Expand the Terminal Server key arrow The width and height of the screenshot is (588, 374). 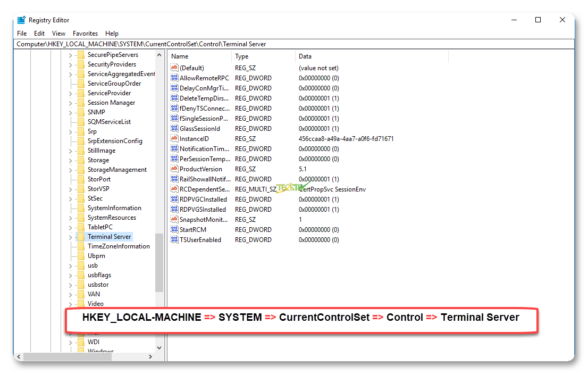click(x=70, y=237)
